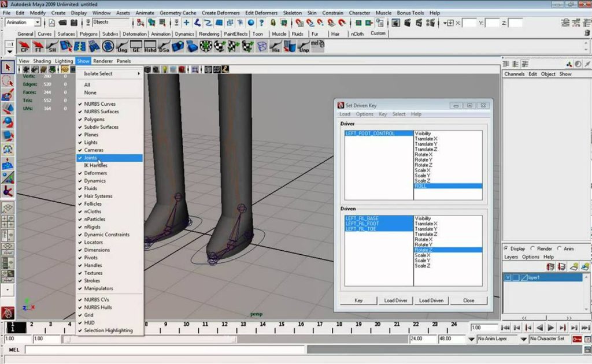The width and height of the screenshot is (592, 364).
Task: Select the Render radio button
Action: [532, 248]
